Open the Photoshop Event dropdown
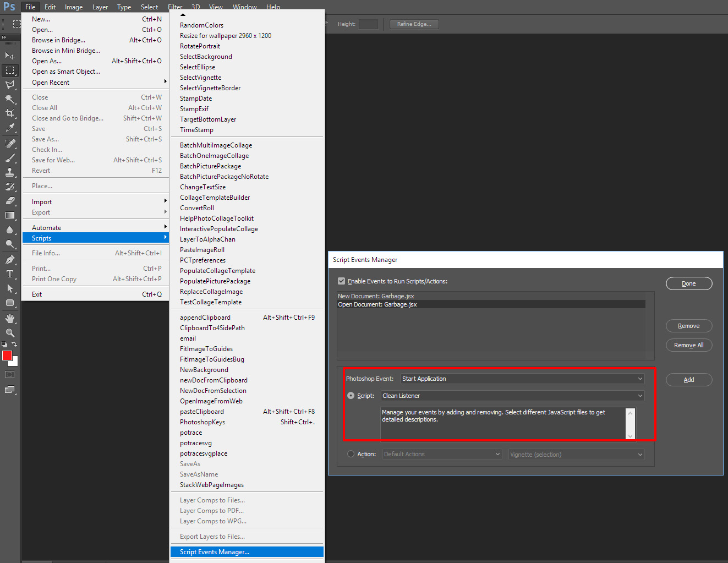This screenshot has width=728, height=563. point(522,379)
